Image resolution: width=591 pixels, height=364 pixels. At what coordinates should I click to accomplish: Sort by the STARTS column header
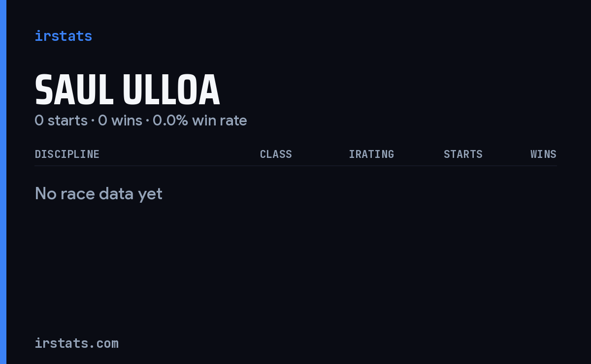click(x=463, y=154)
